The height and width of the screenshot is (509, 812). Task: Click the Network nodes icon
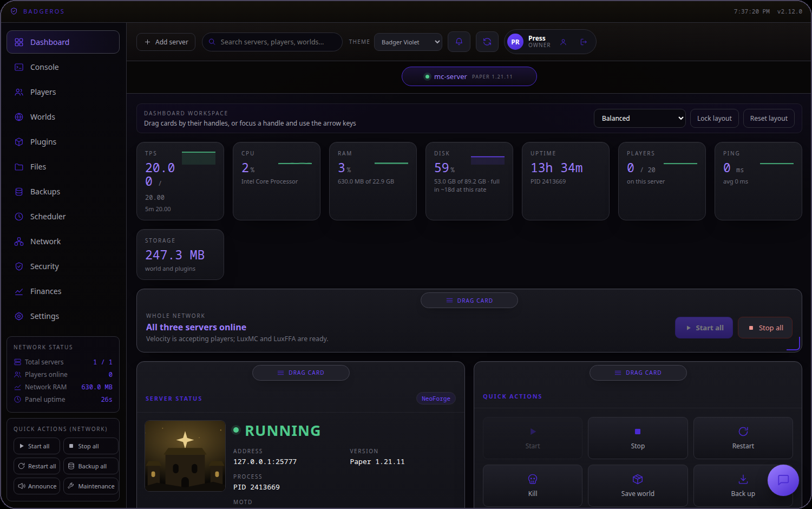click(x=19, y=242)
